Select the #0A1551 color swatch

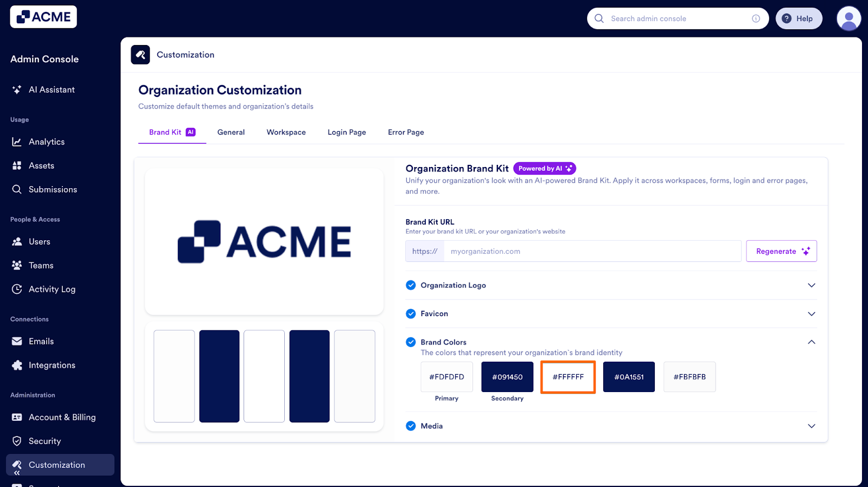coord(629,377)
